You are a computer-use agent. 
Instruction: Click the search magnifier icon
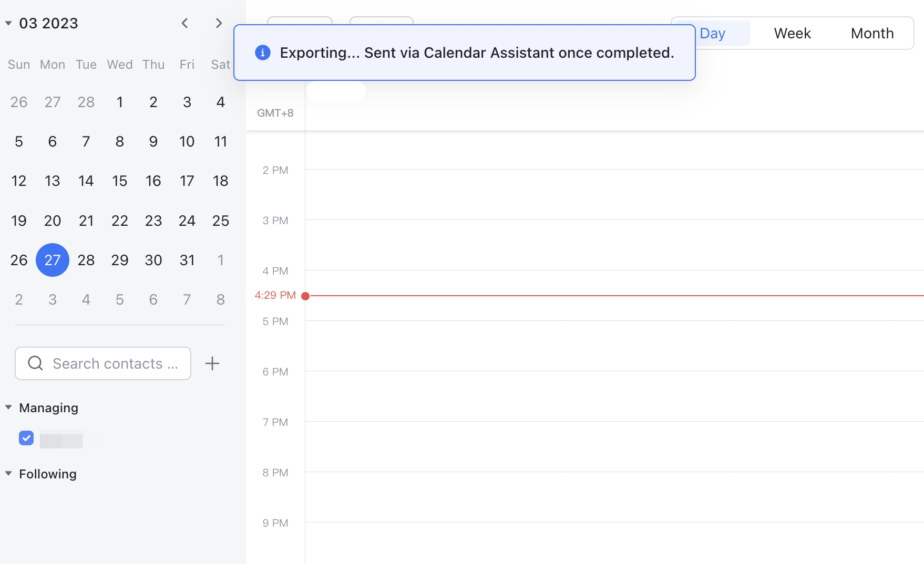coord(35,363)
